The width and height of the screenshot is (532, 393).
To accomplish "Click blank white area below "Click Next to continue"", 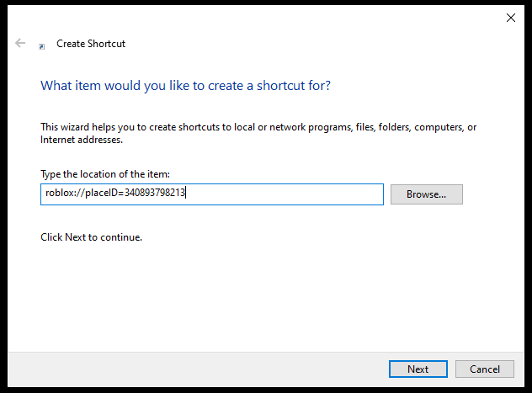I will coord(264,295).
